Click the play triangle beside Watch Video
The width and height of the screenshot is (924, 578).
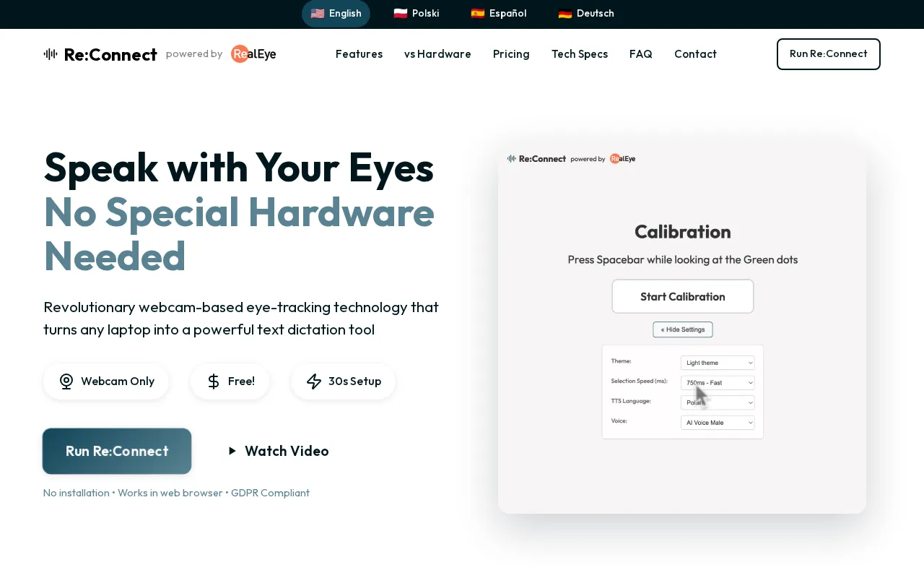click(232, 451)
